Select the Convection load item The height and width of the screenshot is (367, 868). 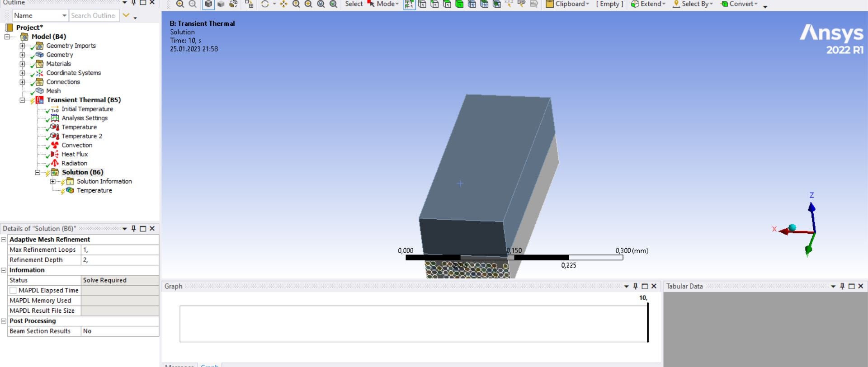click(77, 145)
